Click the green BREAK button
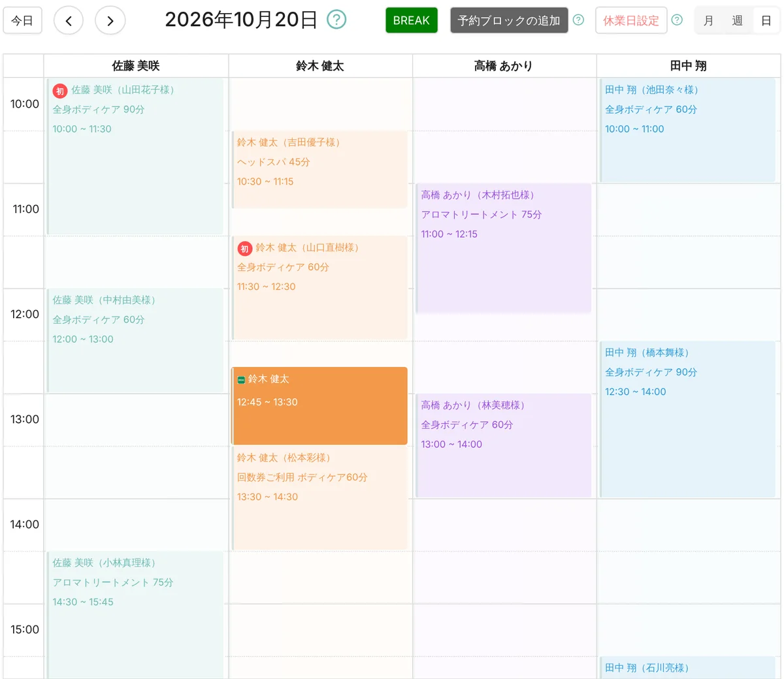Screen dimensions: 784x679 click(412, 21)
